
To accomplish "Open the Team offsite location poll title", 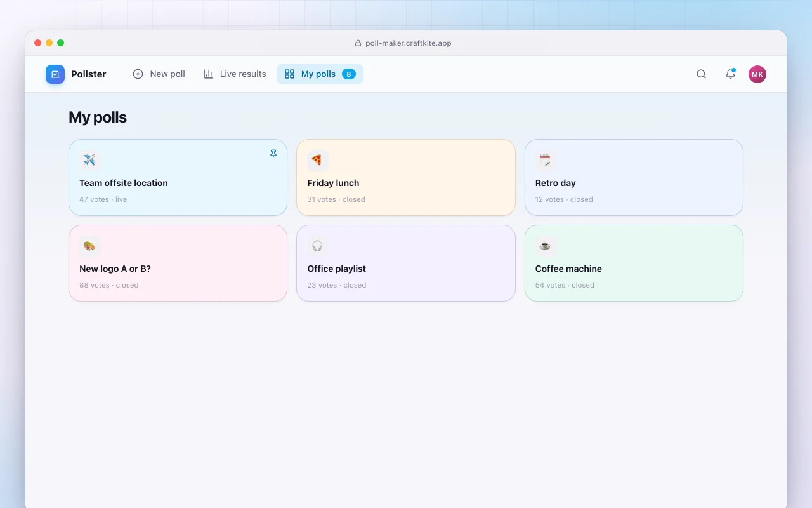I will (124, 183).
